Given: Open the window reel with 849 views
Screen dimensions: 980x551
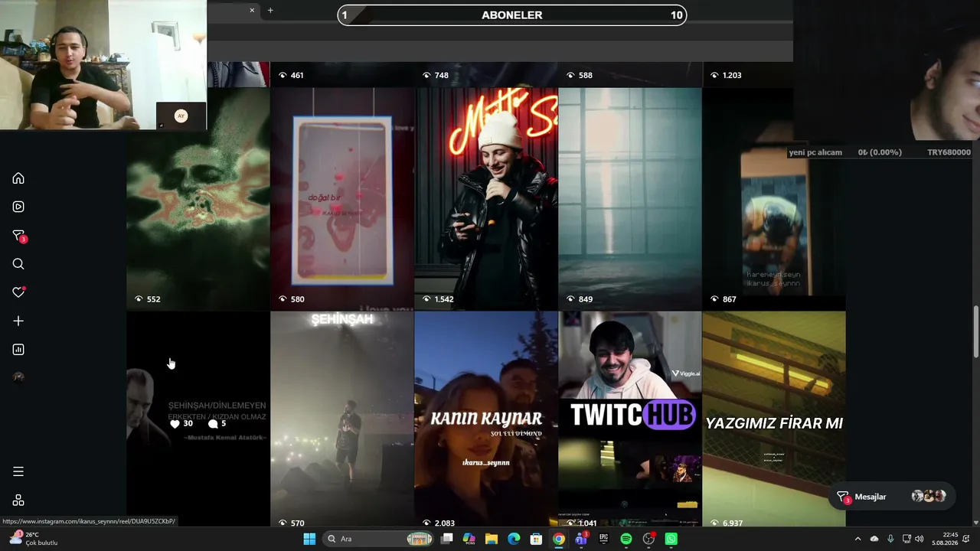Looking at the screenshot, I should pyautogui.click(x=630, y=199).
